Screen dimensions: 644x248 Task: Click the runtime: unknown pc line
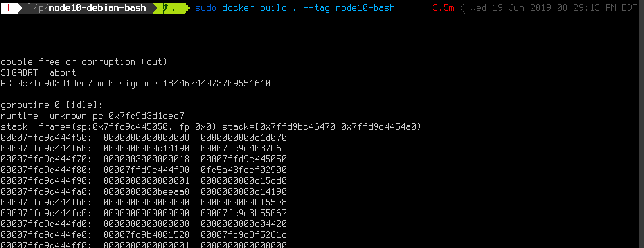click(92, 116)
